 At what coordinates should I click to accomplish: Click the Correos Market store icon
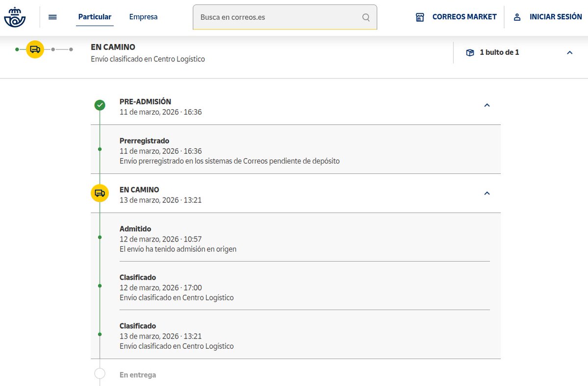(420, 17)
